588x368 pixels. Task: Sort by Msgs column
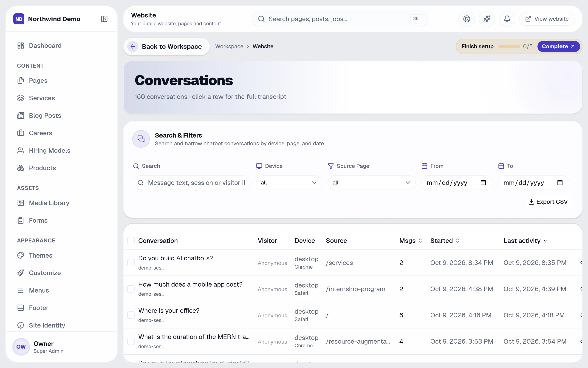(411, 241)
